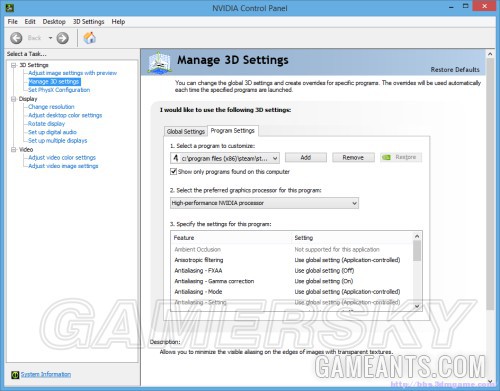The image size is (500, 391).
Task: Toggle Show only programs found checkbox
Action: tap(173, 172)
